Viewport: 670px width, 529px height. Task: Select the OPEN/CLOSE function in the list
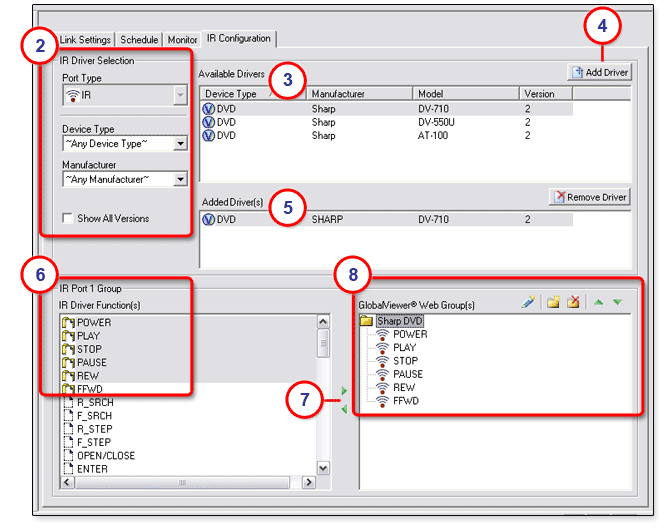coord(106,455)
